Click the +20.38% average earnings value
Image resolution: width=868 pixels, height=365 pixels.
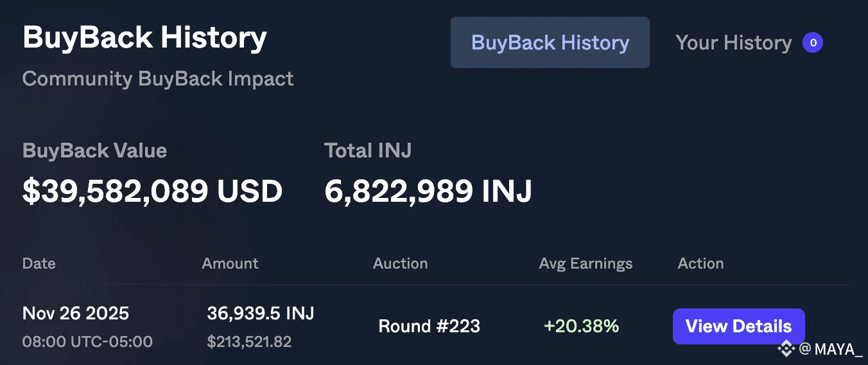click(x=581, y=326)
